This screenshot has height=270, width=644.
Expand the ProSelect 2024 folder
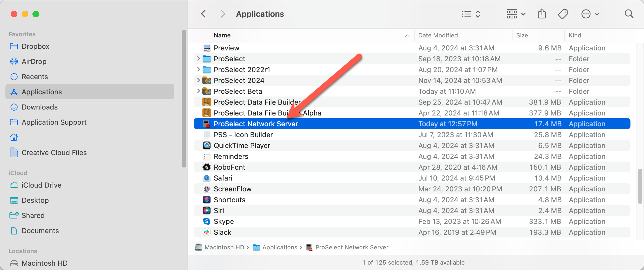tap(198, 80)
